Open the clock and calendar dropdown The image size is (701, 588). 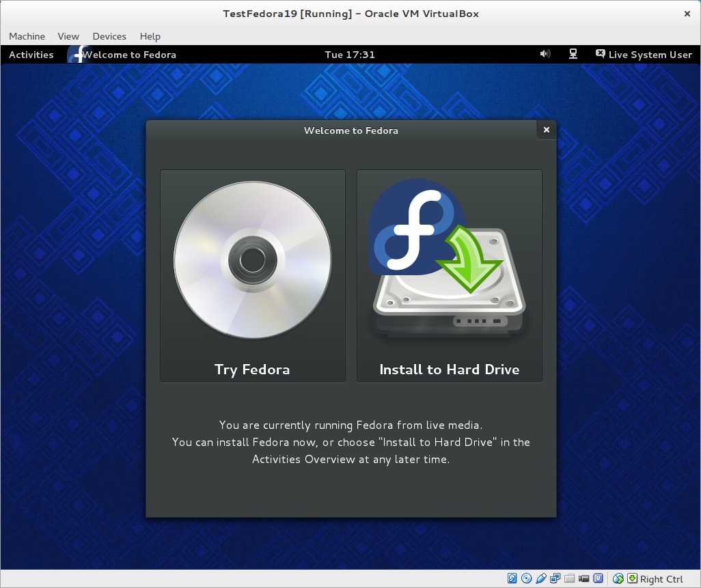pyautogui.click(x=350, y=55)
